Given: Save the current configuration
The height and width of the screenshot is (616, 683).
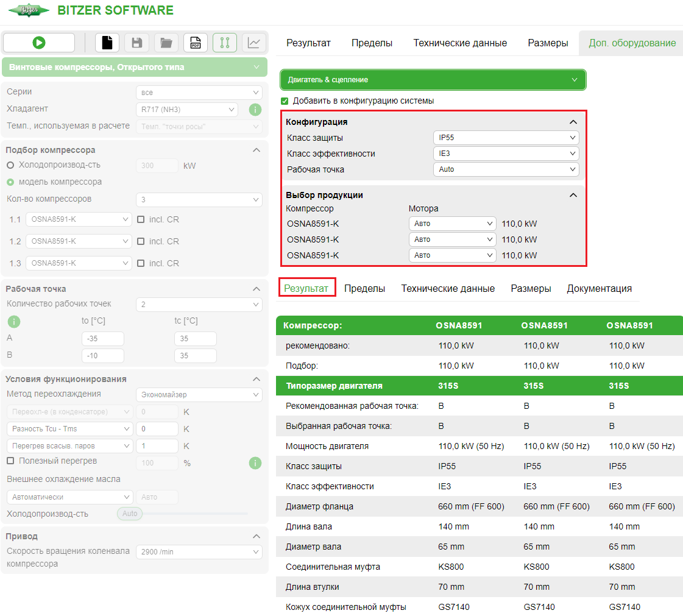Looking at the screenshot, I should 136,43.
